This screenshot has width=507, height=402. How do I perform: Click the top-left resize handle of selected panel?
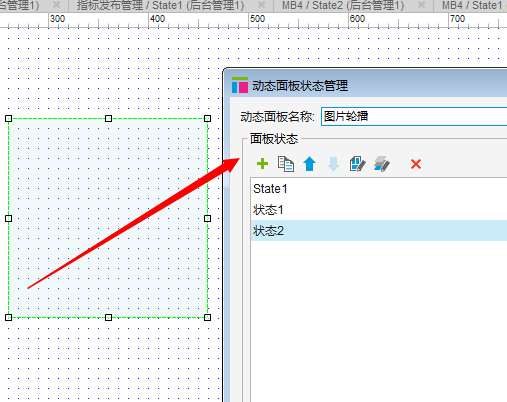(x=9, y=118)
